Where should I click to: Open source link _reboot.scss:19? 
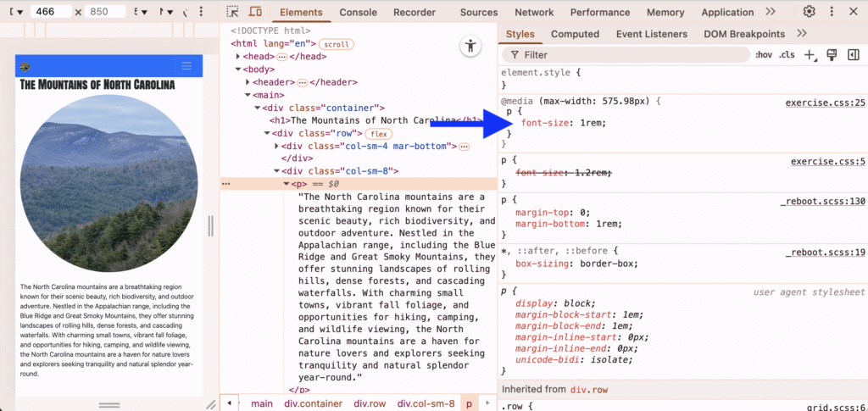click(826, 253)
